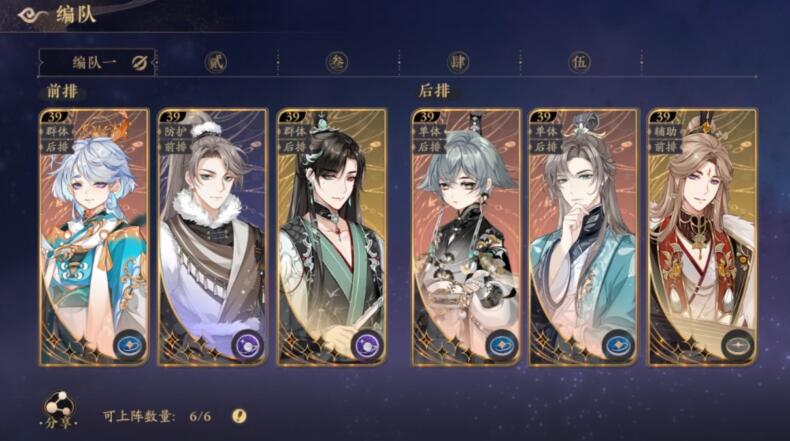Select the white-blue haired 群体 character card
The width and height of the screenshot is (790, 441).
tap(94, 237)
